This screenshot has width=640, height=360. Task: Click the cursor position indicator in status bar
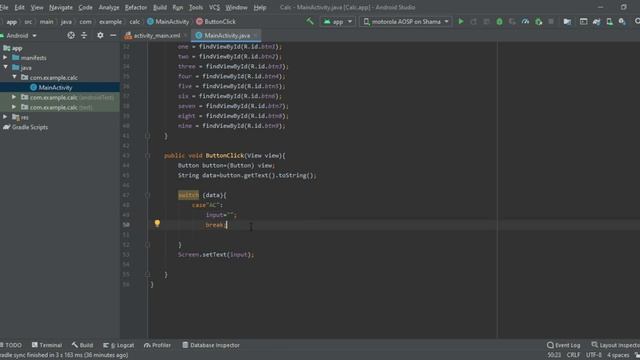click(554, 355)
